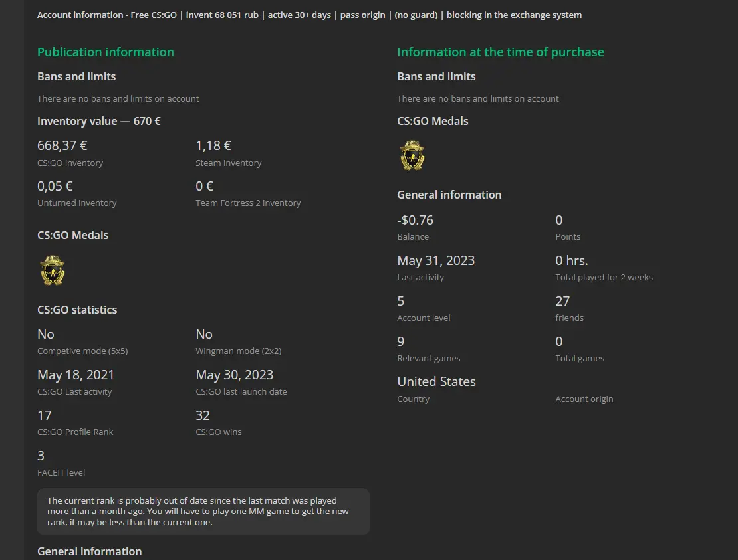The image size is (738, 560).
Task: Select the 1,18 € Steam inventory value
Action: (213, 145)
